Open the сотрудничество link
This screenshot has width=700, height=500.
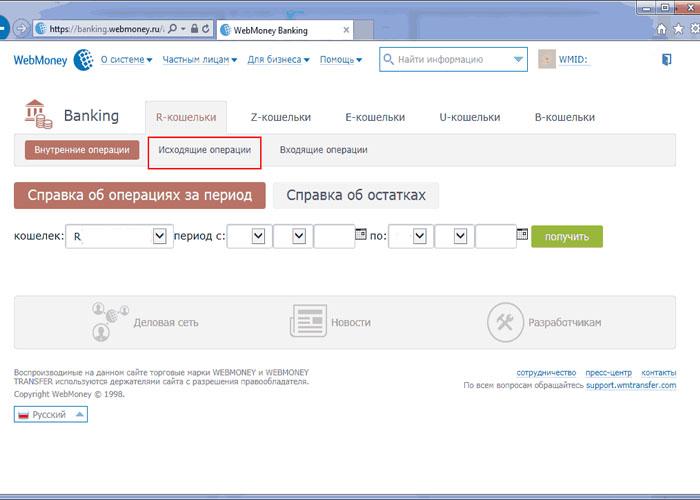coord(546,372)
